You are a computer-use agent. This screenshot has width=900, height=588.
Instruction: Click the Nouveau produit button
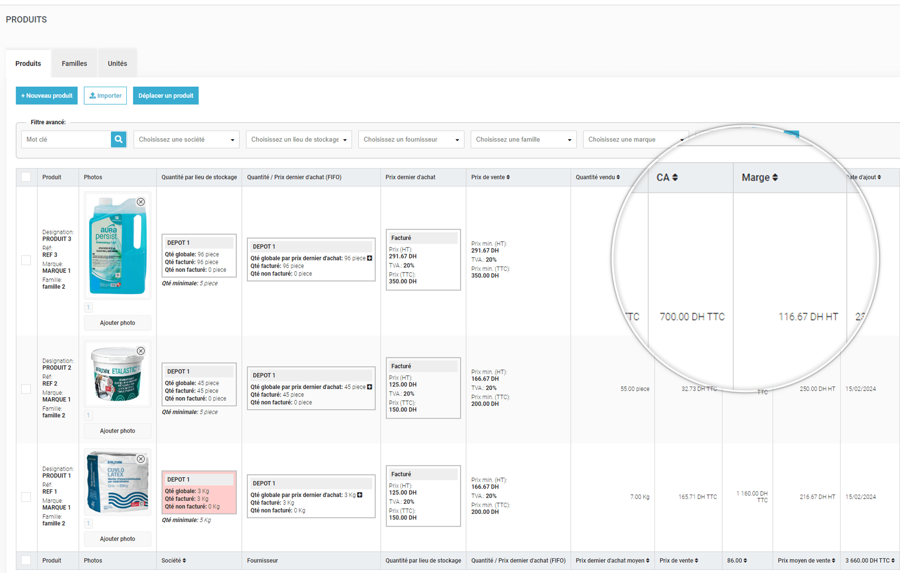pos(47,96)
